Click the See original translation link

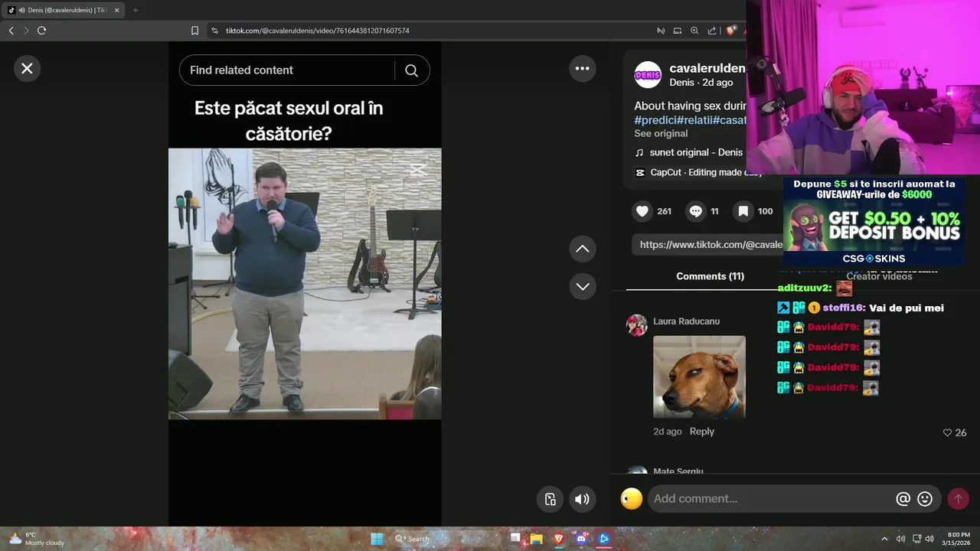pos(661,134)
